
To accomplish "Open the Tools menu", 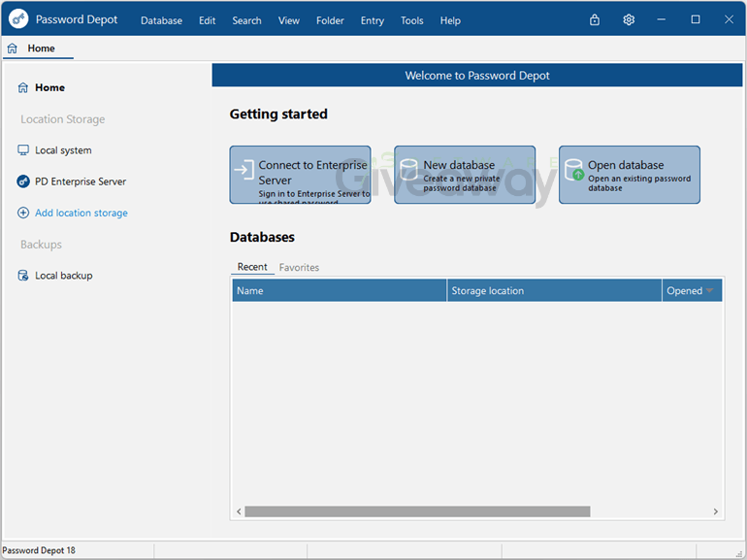I will pyautogui.click(x=411, y=20).
